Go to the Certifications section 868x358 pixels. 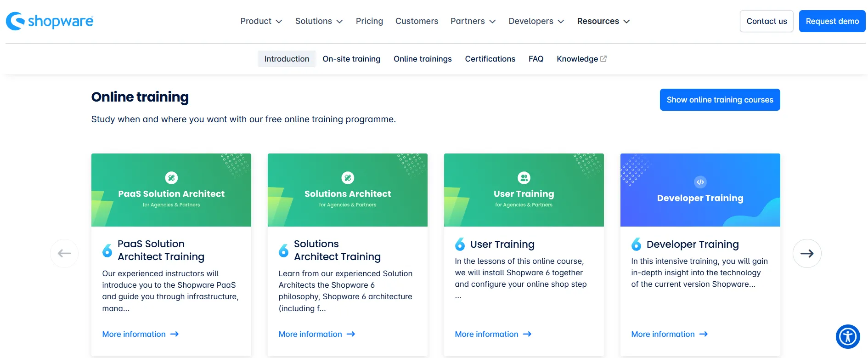pyautogui.click(x=490, y=59)
